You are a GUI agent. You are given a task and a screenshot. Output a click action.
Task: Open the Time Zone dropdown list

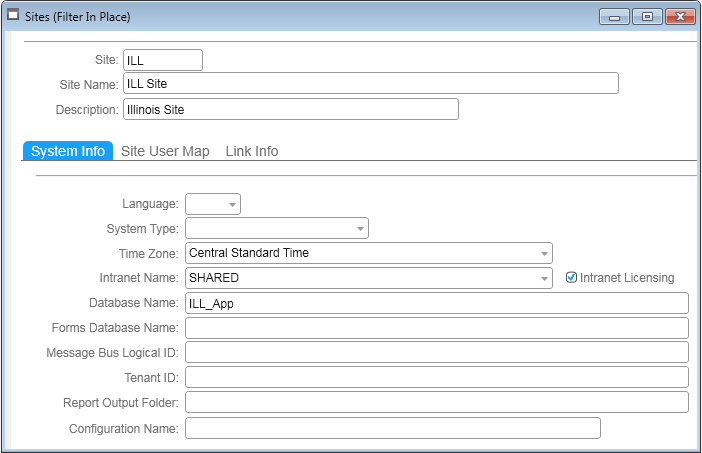[544, 253]
